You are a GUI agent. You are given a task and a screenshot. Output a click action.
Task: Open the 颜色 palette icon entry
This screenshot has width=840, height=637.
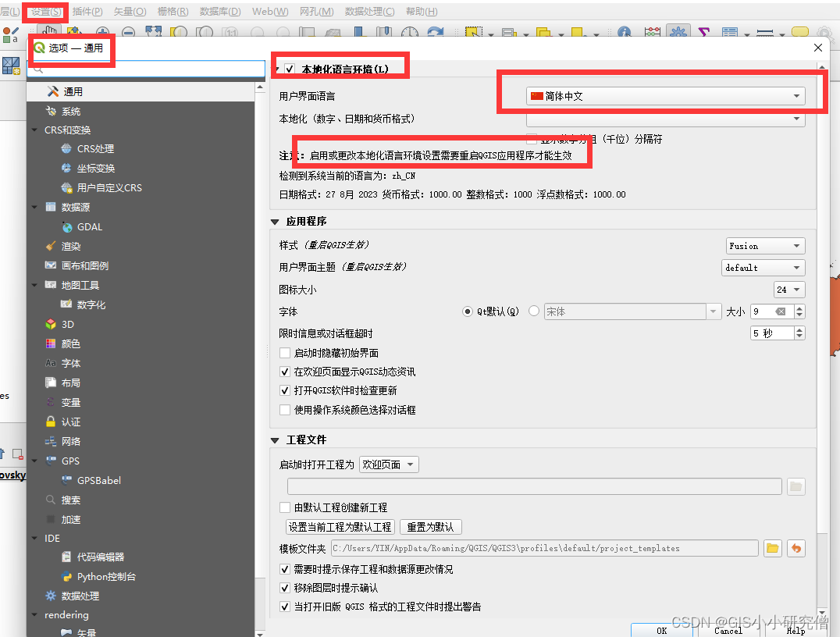[51, 343]
